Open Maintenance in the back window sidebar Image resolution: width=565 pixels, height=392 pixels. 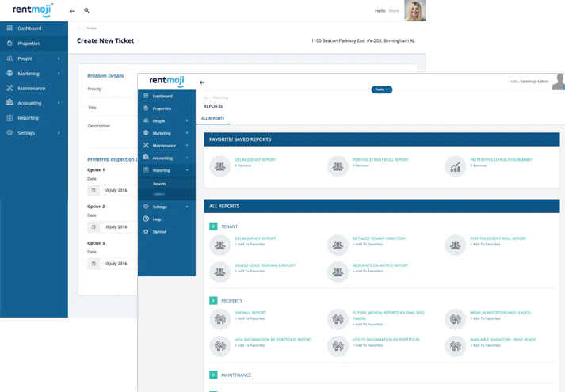pos(32,88)
